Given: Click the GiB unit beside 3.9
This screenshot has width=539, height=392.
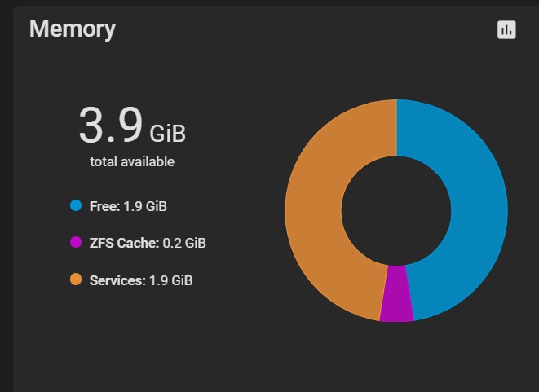Looking at the screenshot, I should (167, 131).
